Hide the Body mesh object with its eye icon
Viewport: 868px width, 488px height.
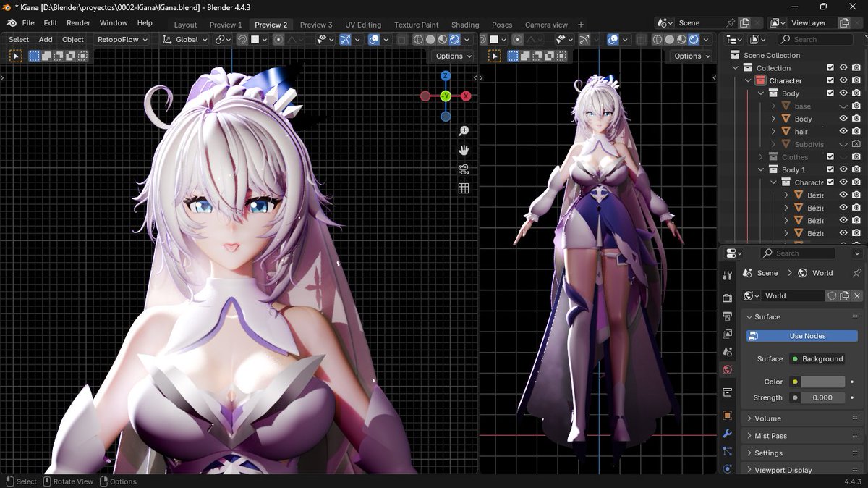(x=843, y=119)
